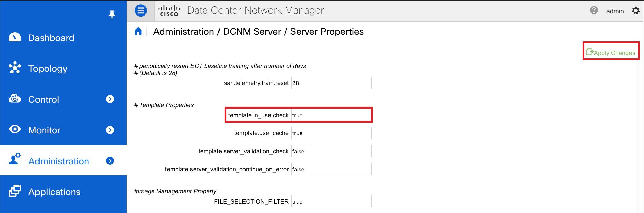Click the page vertical scrollbar
This screenshot has width=644, height=213.
(638, 136)
